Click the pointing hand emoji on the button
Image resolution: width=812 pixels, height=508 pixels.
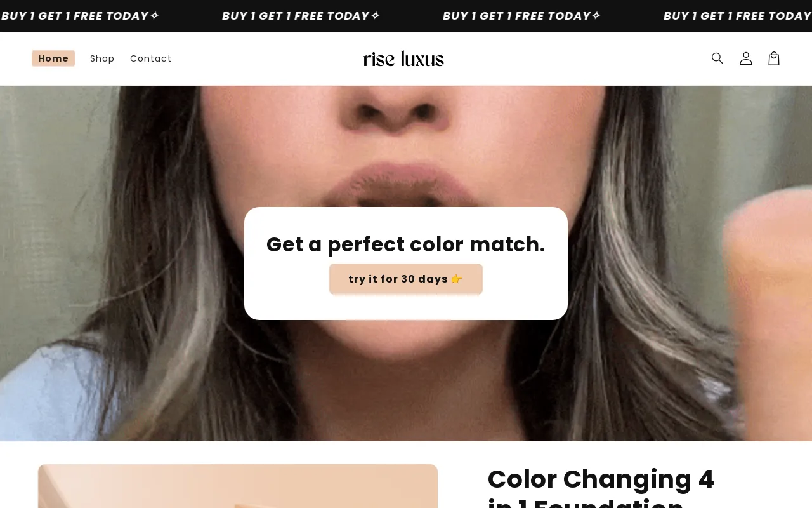pos(457,279)
